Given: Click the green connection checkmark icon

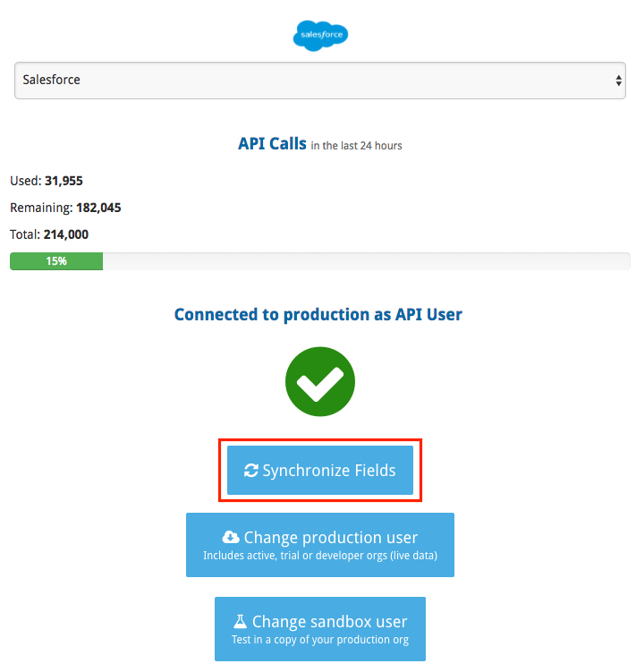Looking at the screenshot, I should coord(320,381).
